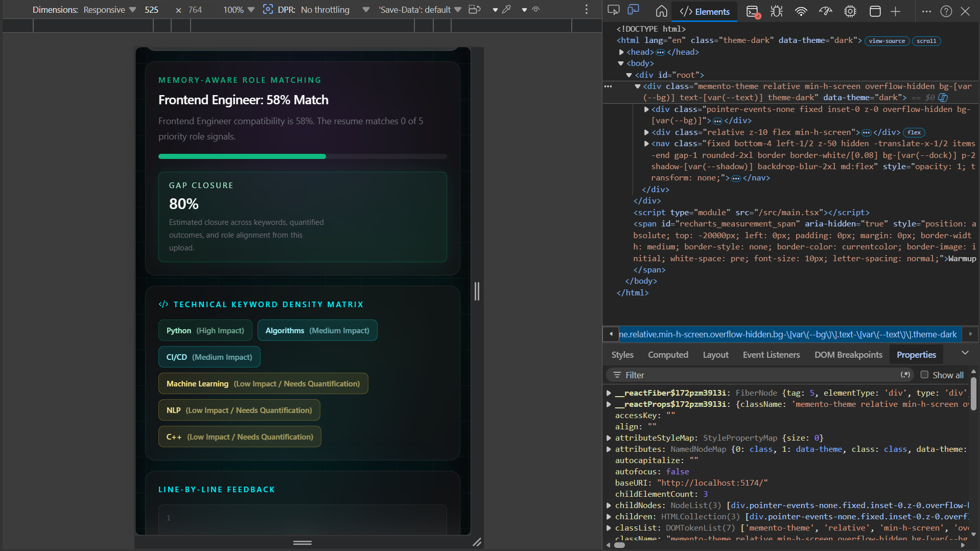
Task: Click the Machine Learning Low Impact chip
Action: pos(263,384)
